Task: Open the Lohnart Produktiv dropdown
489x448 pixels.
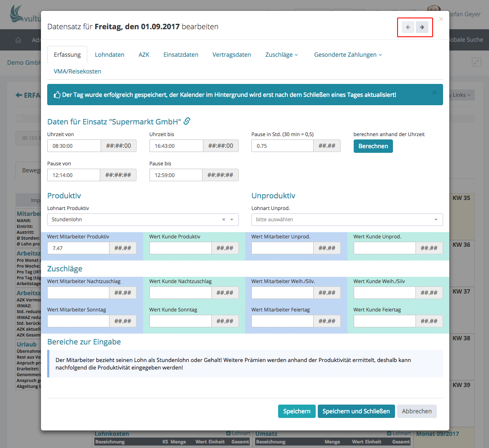Action: click(x=232, y=220)
